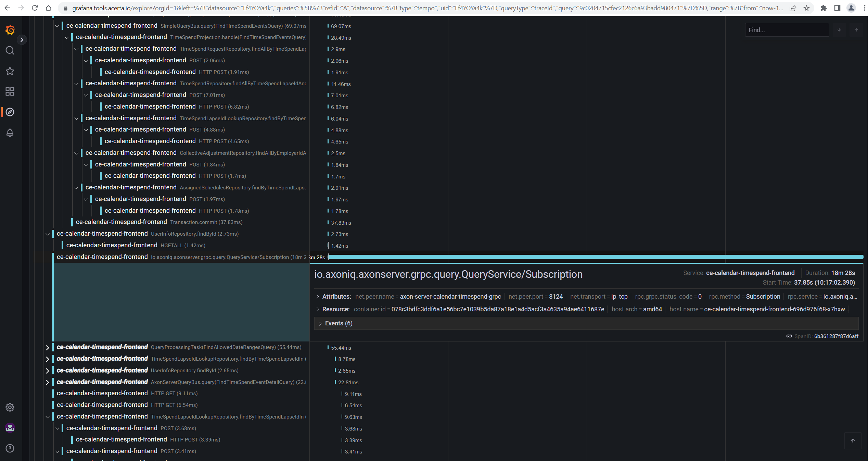Collapse TimeSpendRequestRepository.findAllByTimeSpendLap span
Screen dimensions: 868x461
76,49
